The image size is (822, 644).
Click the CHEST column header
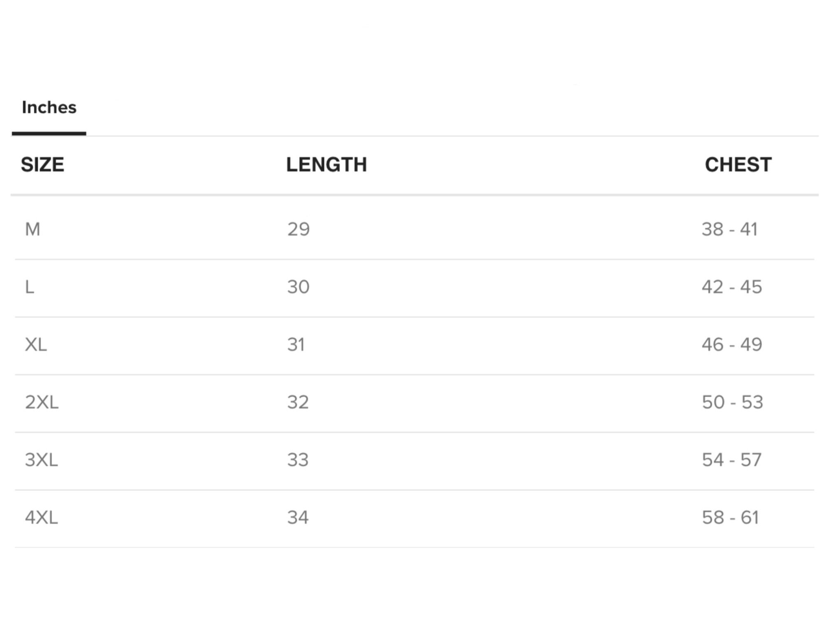tap(738, 165)
